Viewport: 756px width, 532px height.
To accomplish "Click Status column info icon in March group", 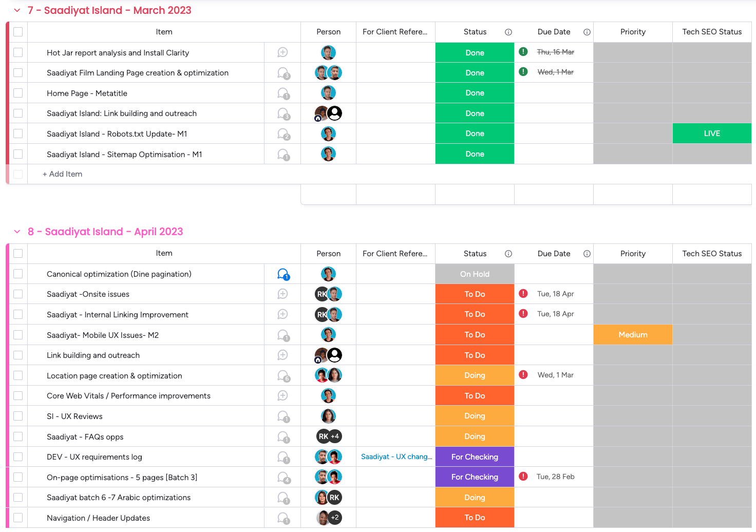I will click(x=508, y=32).
